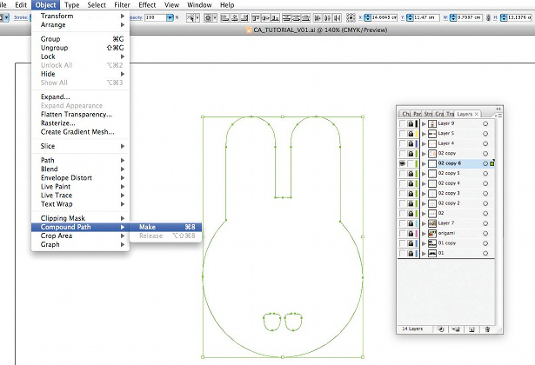The width and height of the screenshot is (535, 365).
Task: Expand the 01 copy layer triangle
Action: click(x=424, y=244)
